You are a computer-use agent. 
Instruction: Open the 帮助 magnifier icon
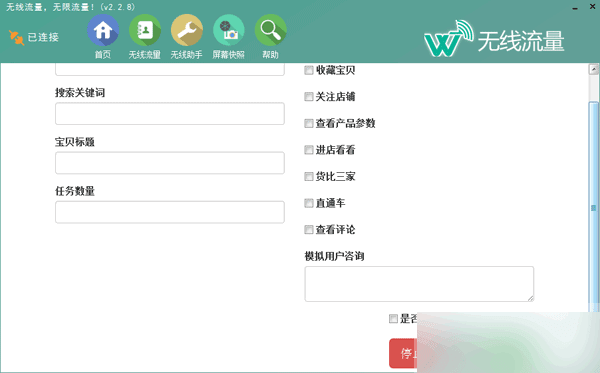pyautogui.click(x=271, y=30)
